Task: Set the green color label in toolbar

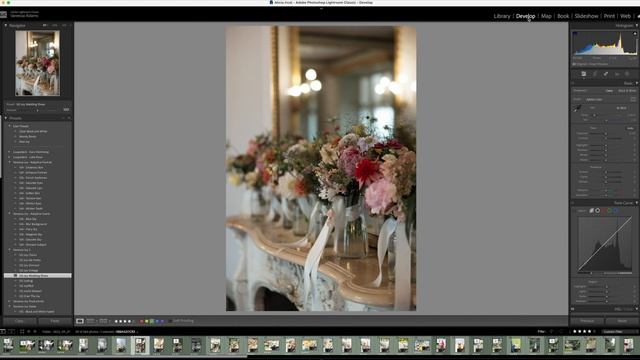Action: coord(152,321)
